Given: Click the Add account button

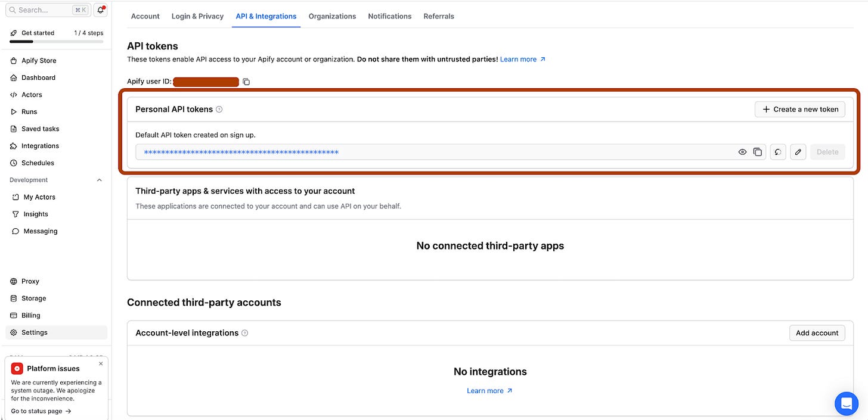Looking at the screenshot, I should pyautogui.click(x=817, y=333).
